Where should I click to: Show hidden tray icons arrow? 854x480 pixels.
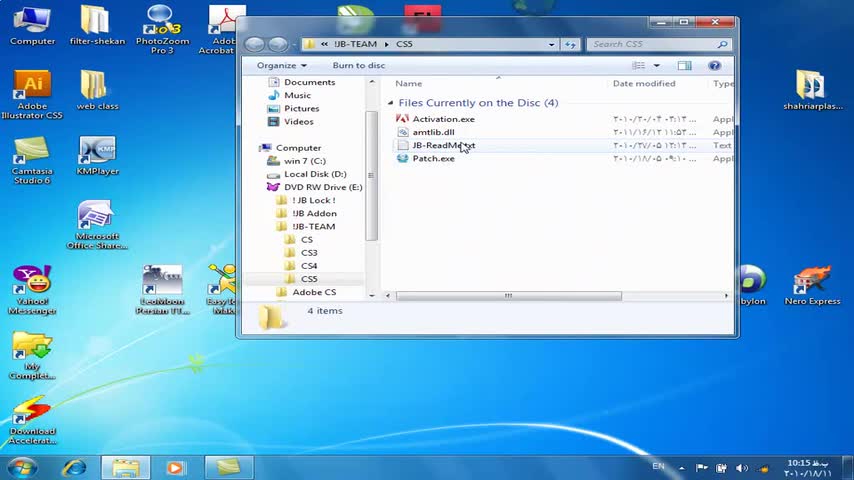[682, 468]
